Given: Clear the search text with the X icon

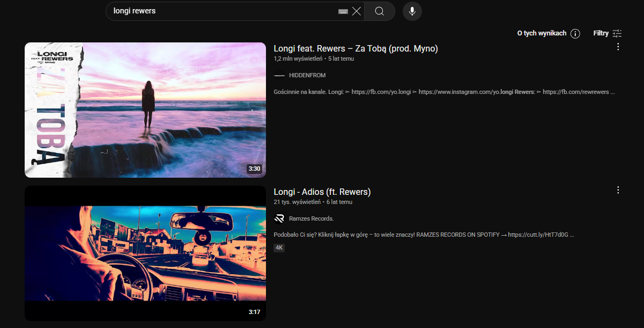Looking at the screenshot, I should [x=357, y=11].
